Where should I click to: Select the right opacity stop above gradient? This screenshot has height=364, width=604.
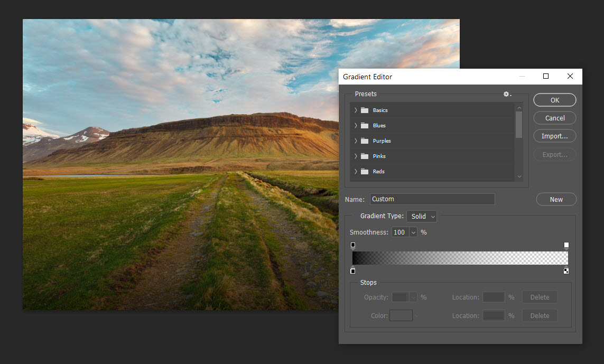pyautogui.click(x=566, y=245)
